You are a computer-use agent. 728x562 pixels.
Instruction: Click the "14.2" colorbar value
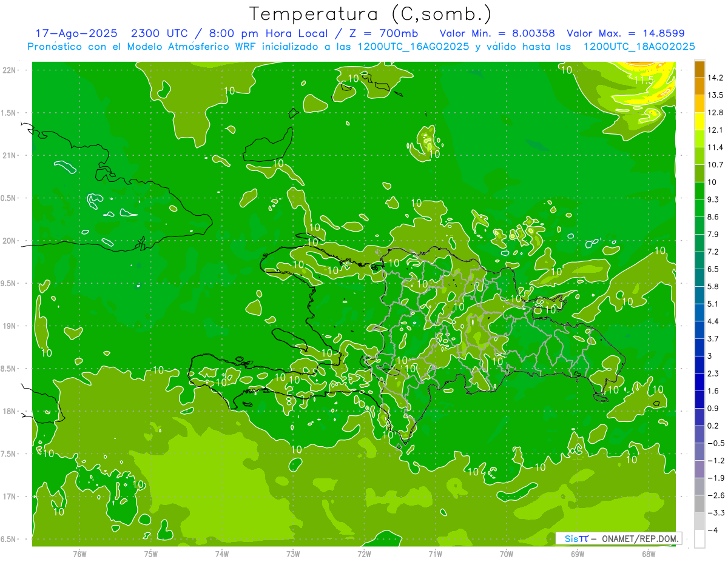click(x=715, y=78)
